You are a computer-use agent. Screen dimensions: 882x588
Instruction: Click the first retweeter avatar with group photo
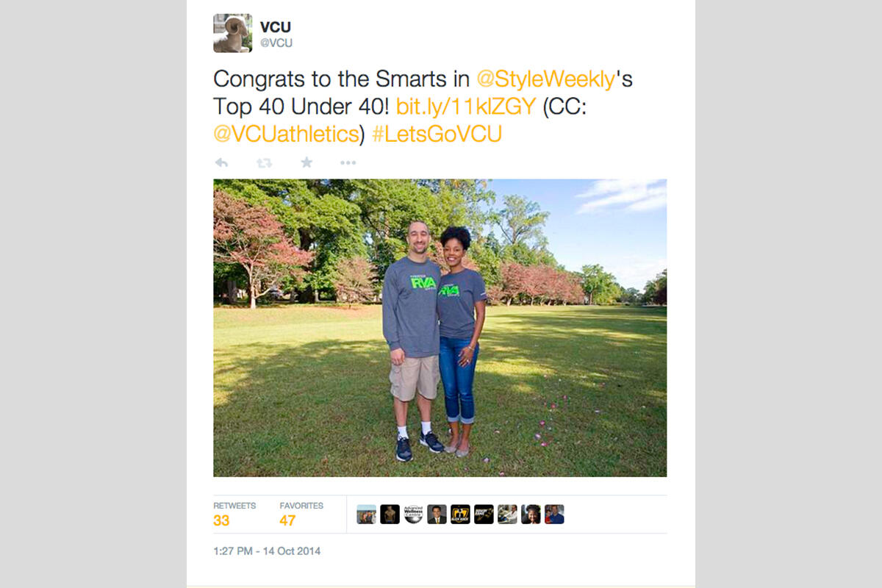[x=367, y=514]
